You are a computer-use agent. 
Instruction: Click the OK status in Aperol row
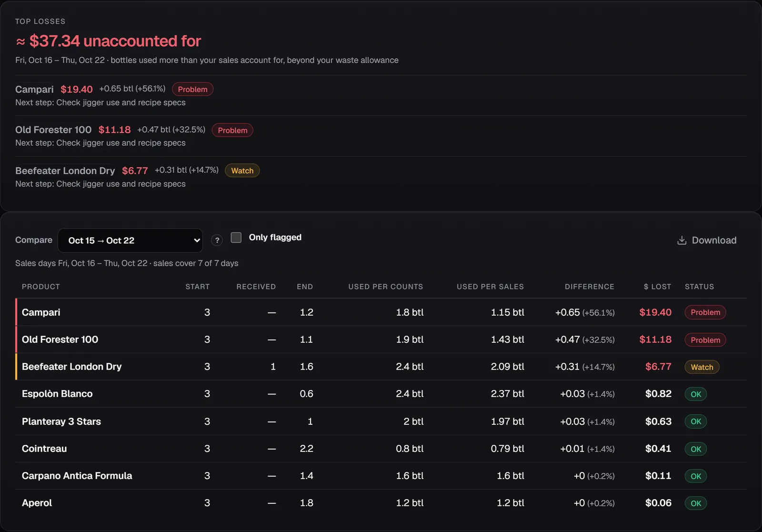click(696, 503)
